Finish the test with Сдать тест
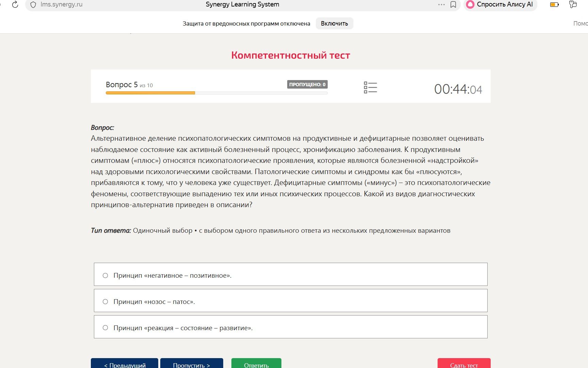Image resolution: width=588 pixels, height=368 pixels. pyautogui.click(x=464, y=364)
